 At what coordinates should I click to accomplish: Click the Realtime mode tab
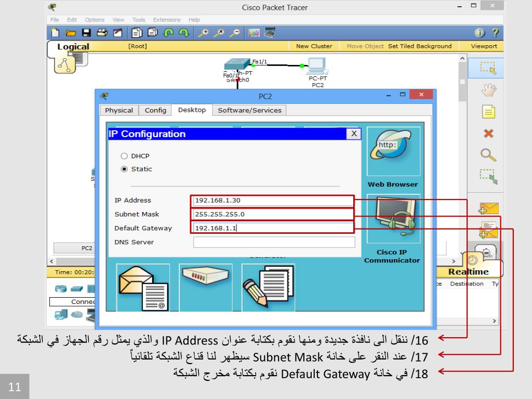point(468,271)
